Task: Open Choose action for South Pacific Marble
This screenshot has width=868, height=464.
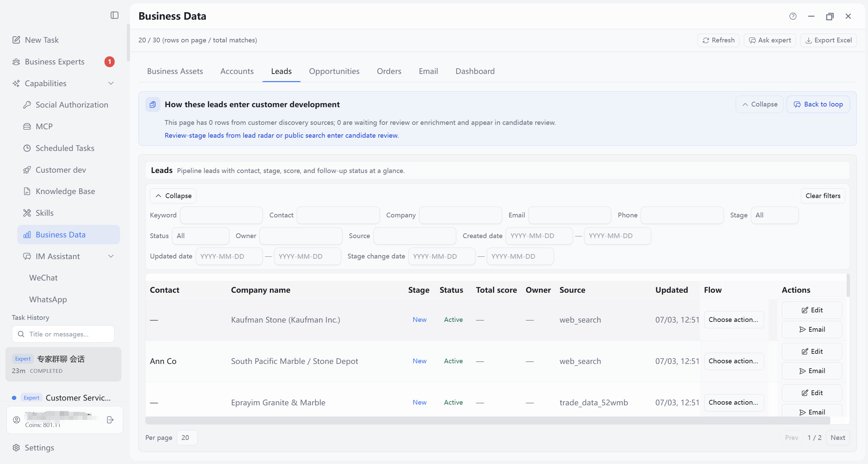Action: 734,361
